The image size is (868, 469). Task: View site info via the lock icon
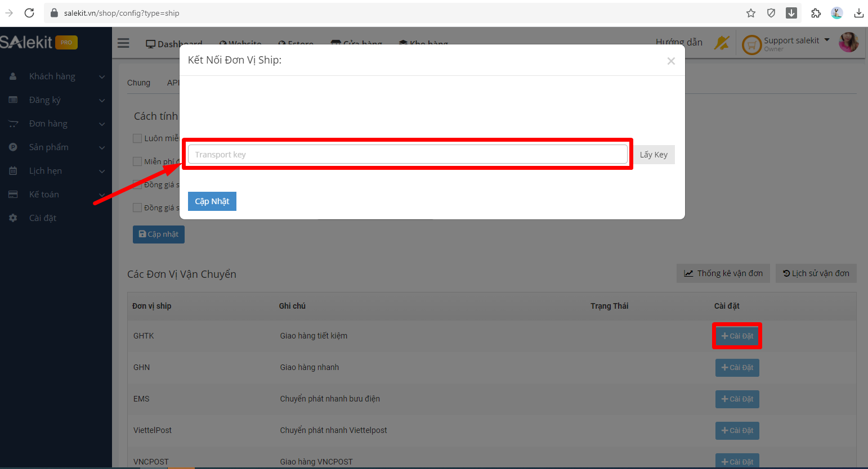[54, 13]
